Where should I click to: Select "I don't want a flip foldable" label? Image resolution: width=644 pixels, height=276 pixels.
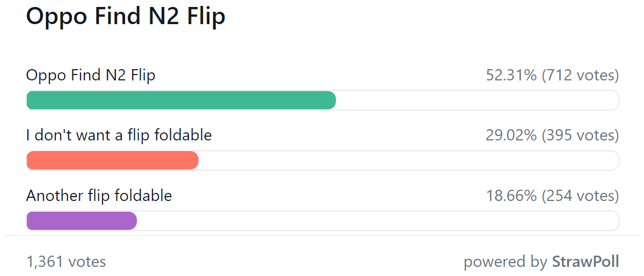(119, 136)
